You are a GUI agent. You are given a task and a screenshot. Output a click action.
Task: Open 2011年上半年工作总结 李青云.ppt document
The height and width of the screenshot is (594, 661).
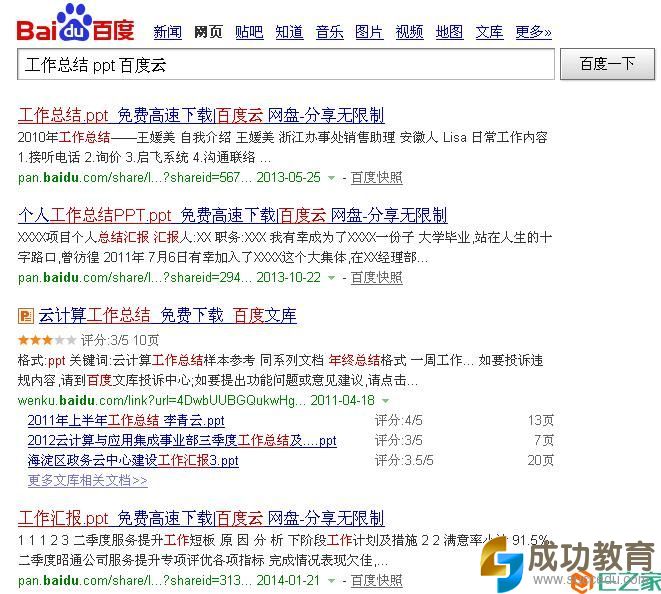(x=126, y=420)
